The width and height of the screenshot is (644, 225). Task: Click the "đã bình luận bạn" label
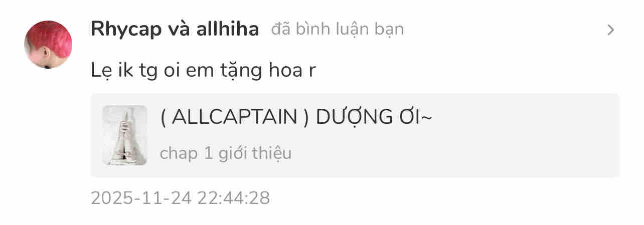click(x=338, y=30)
